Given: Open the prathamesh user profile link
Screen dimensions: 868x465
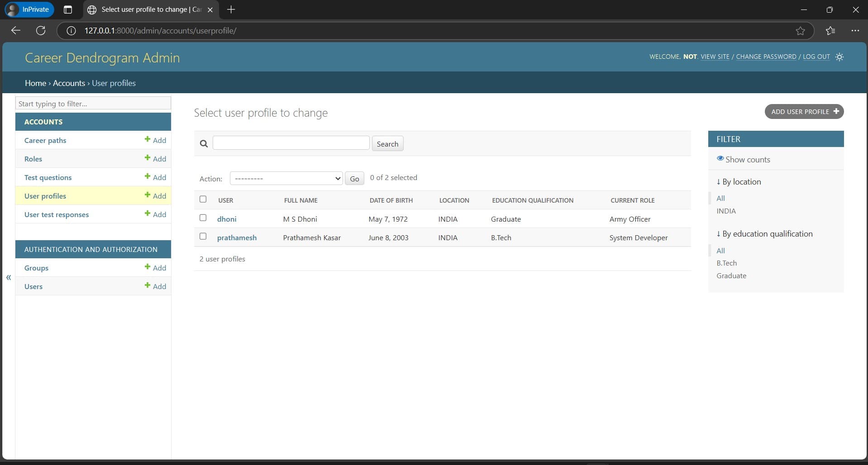Looking at the screenshot, I should [x=237, y=237].
